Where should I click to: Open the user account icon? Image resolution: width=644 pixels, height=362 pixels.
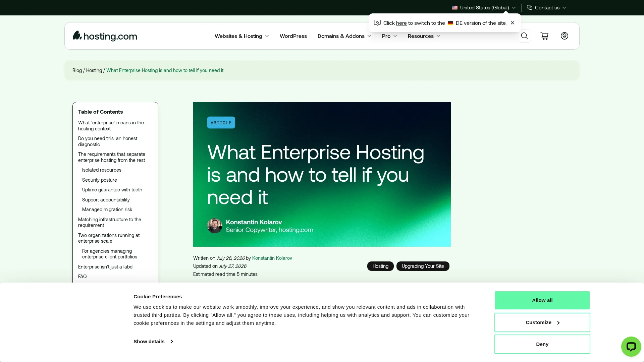[565, 36]
